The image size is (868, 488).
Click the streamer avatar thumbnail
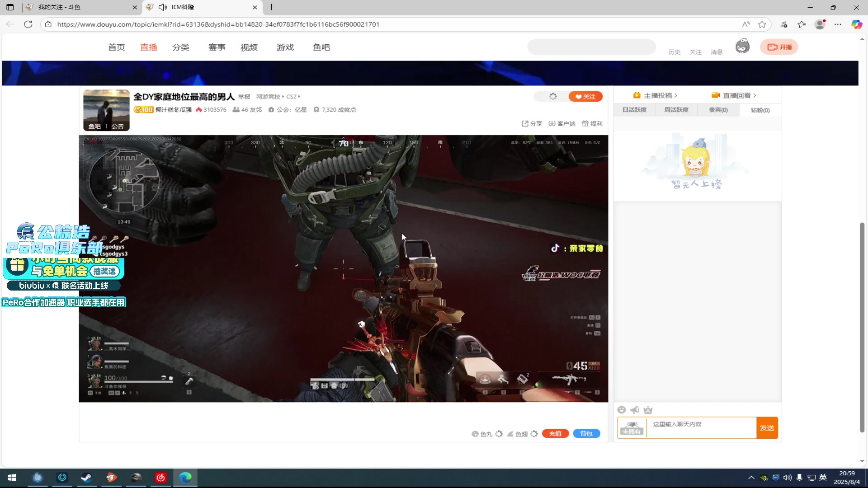(106, 110)
